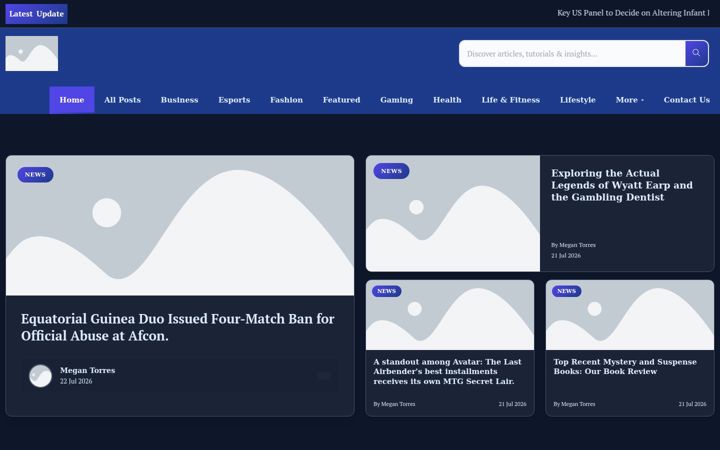Screen dimensions: 720x450
Task: Click 21 Jul 2026 on Avatar card
Action: point(512,404)
